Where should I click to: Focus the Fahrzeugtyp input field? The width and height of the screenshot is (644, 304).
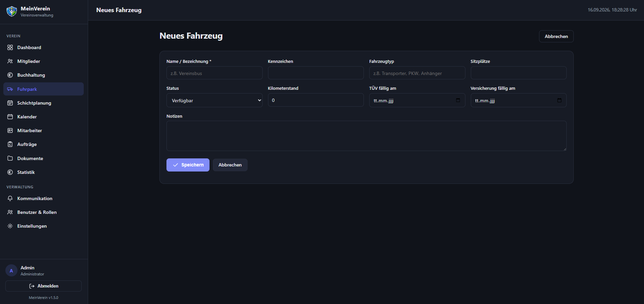(x=417, y=73)
